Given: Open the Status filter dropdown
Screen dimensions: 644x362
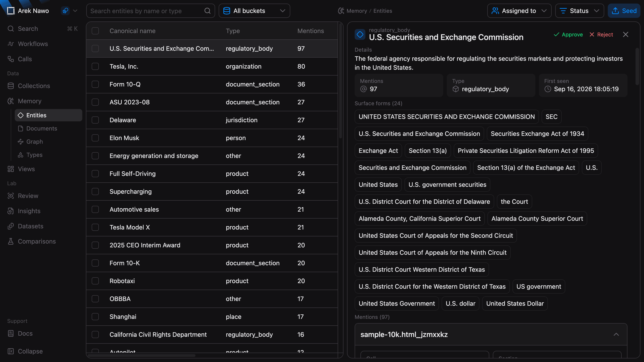Looking at the screenshot, I should (x=579, y=11).
